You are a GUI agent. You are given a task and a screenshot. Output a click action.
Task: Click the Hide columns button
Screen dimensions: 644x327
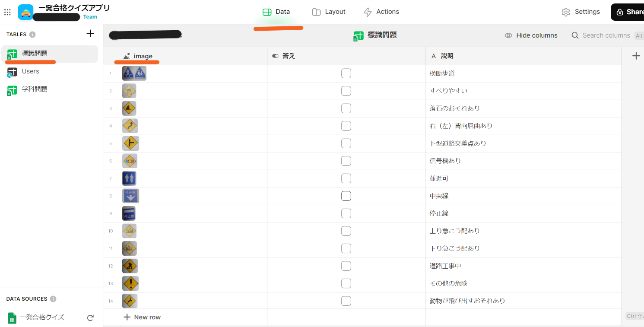click(x=531, y=35)
